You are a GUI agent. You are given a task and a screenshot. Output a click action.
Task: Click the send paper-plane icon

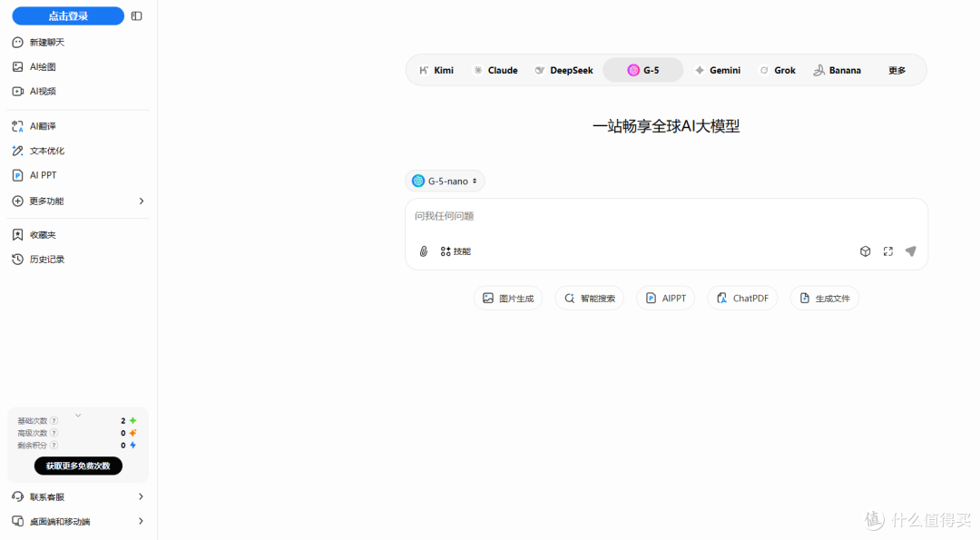point(911,251)
